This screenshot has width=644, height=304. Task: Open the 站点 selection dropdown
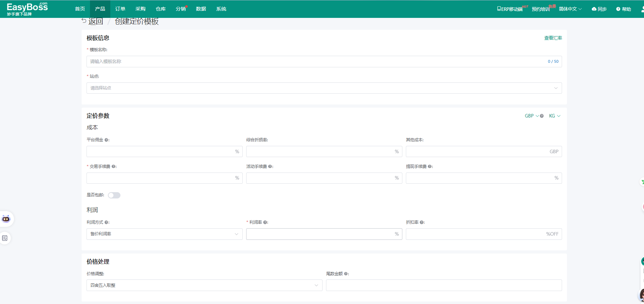(x=324, y=88)
